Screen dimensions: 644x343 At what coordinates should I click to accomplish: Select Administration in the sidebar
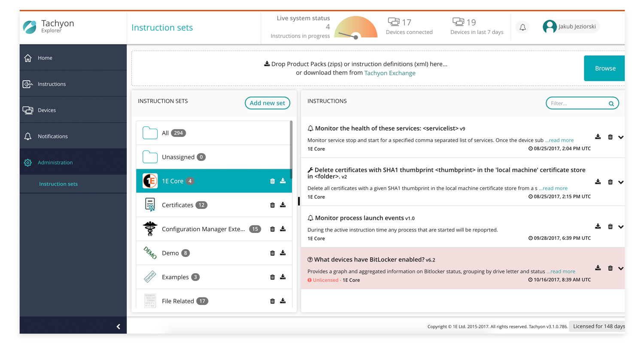click(73, 162)
